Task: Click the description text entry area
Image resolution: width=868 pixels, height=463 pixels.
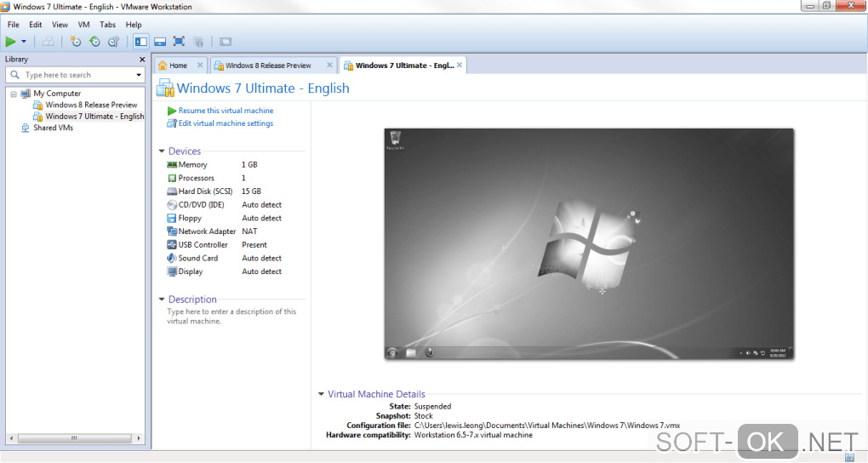Action: click(232, 317)
